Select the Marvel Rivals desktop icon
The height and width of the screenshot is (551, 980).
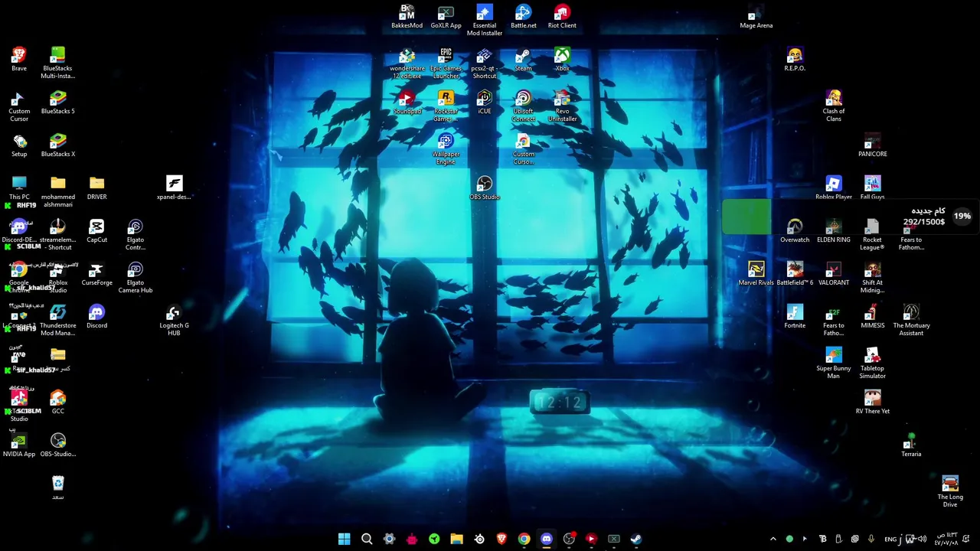point(756,274)
